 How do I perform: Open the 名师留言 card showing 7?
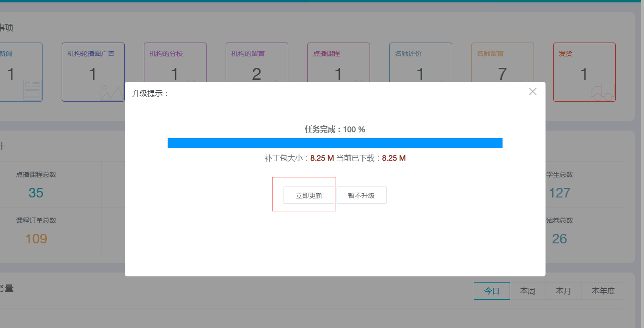(502, 72)
